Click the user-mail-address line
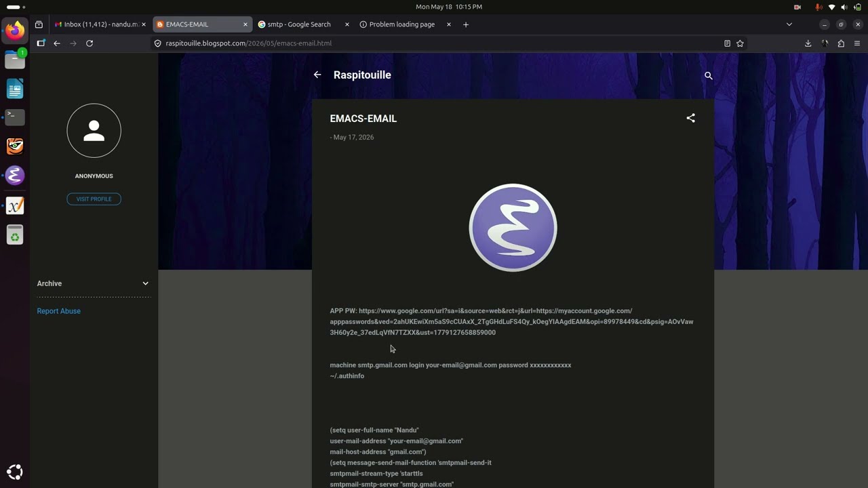The image size is (868, 488). [x=397, y=441]
